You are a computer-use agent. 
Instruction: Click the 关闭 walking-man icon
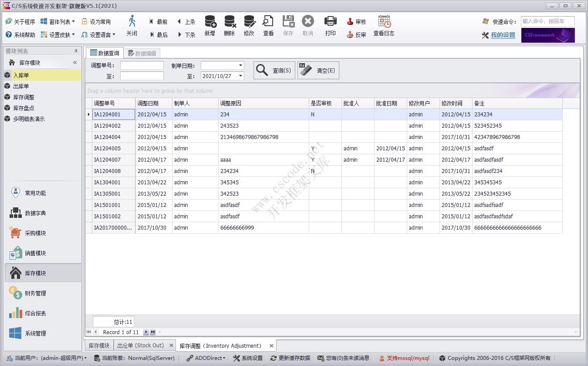tap(132, 22)
